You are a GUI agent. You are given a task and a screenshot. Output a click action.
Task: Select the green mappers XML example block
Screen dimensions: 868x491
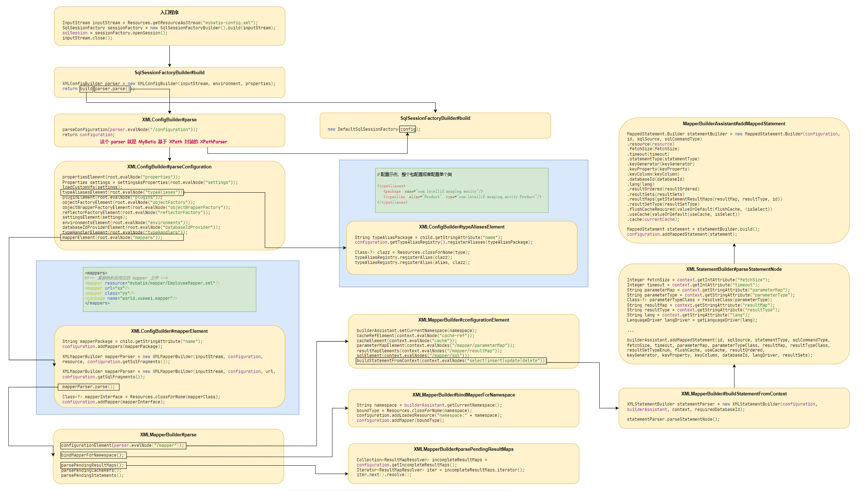click(x=169, y=289)
